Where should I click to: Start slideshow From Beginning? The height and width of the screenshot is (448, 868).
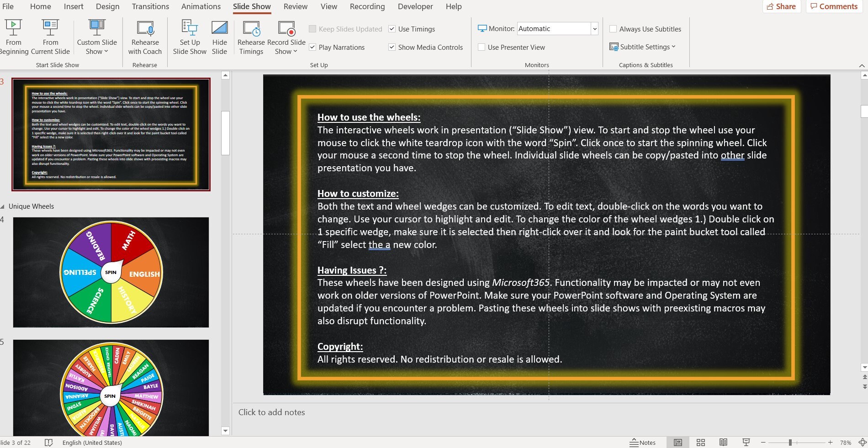coord(14,37)
